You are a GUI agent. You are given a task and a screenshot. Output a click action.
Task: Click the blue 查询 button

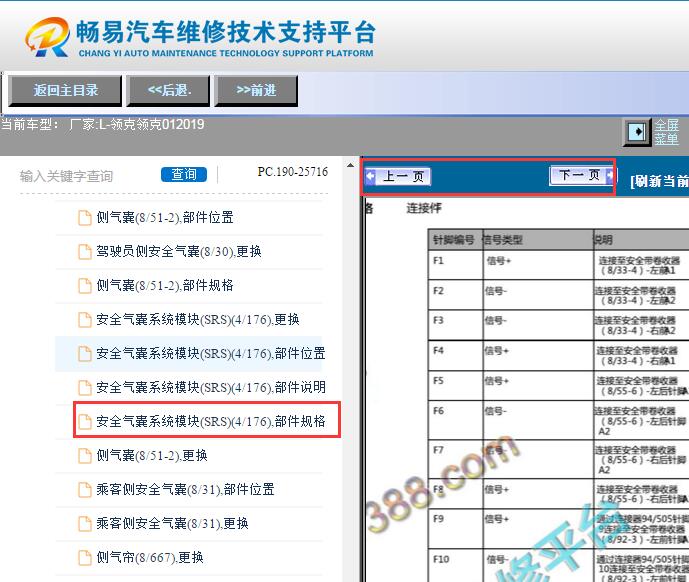coord(184,175)
